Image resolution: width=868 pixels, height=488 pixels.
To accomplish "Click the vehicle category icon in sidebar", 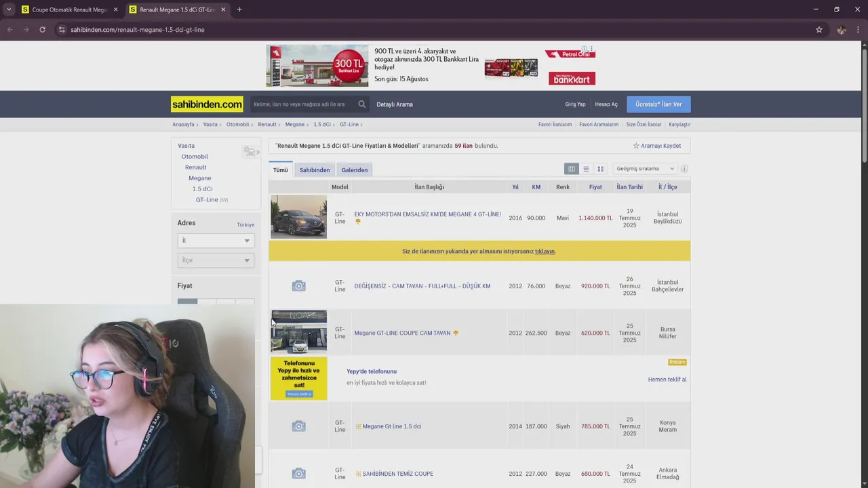I will pyautogui.click(x=251, y=152).
